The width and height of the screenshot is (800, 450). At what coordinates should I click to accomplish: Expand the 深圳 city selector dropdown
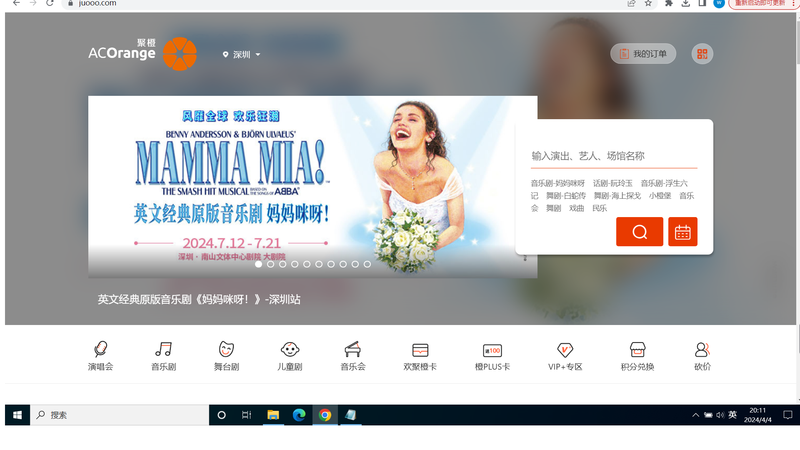click(242, 55)
